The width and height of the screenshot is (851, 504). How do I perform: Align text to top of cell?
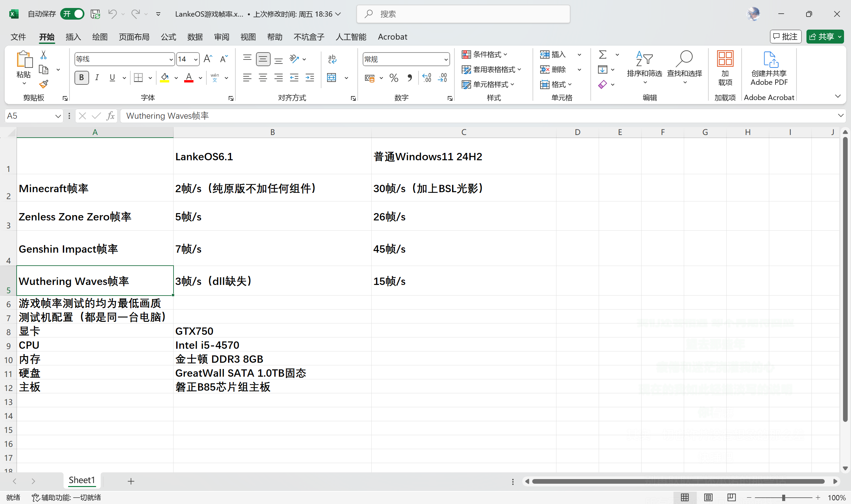pos(247,59)
